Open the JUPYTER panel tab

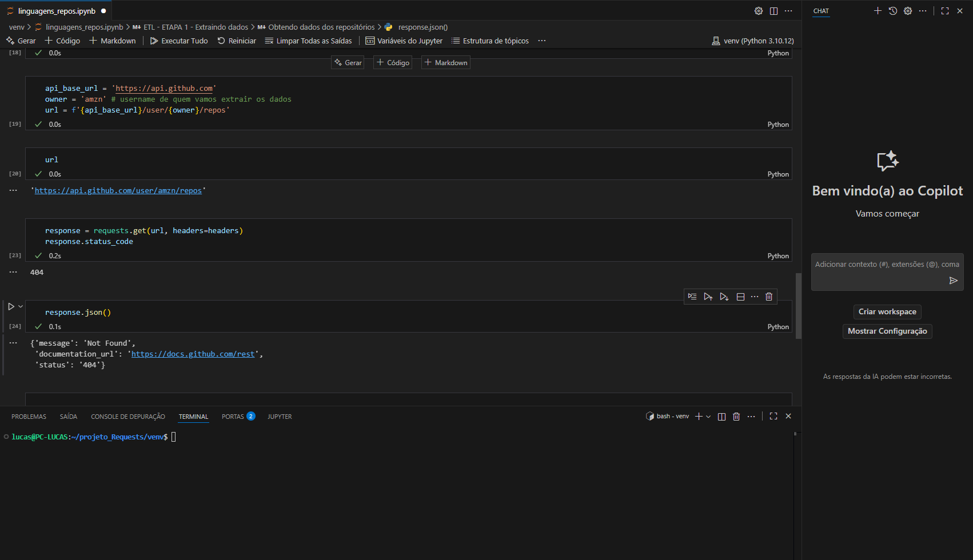[x=280, y=417]
